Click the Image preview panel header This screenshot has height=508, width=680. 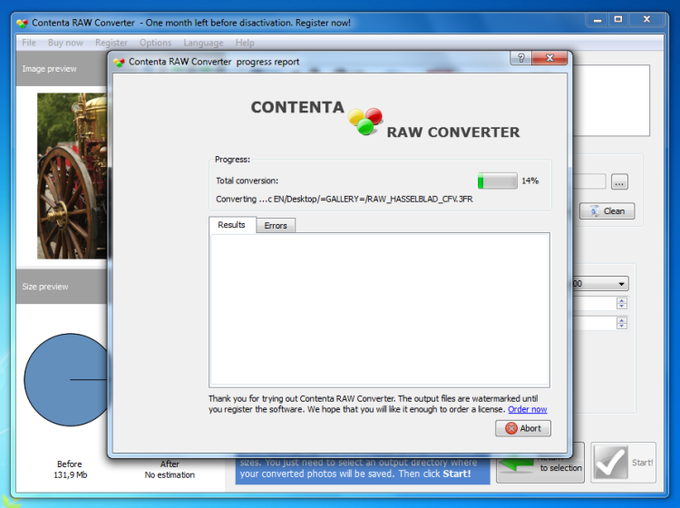61,69
